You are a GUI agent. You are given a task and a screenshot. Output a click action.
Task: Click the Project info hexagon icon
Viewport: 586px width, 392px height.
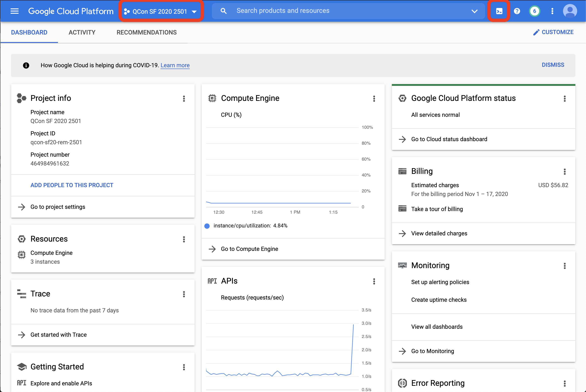tap(21, 98)
